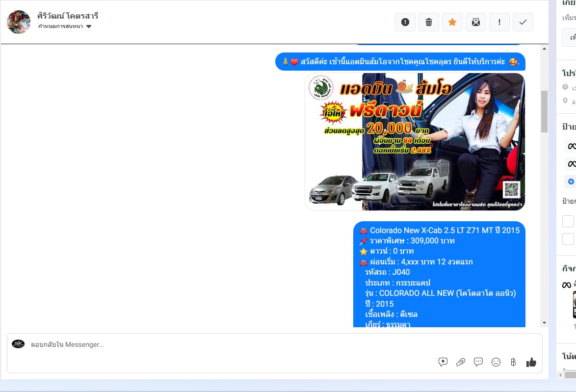Toggle the orange star follow-up button

pos(452,22)
